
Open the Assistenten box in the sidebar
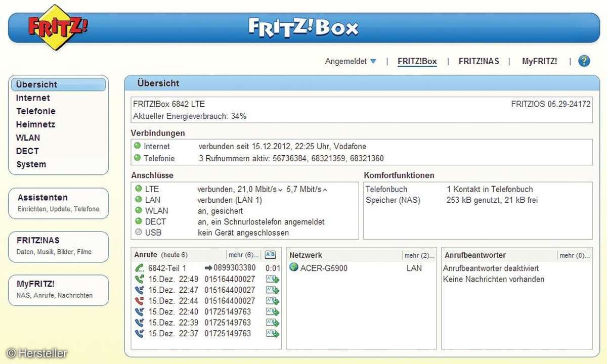coord(59,203)
